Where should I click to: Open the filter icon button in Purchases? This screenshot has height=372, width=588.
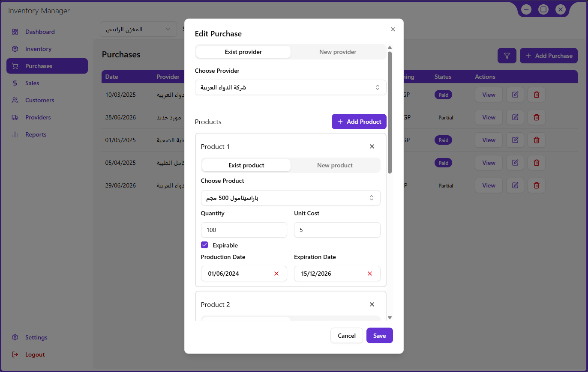[x=507, y=56]
